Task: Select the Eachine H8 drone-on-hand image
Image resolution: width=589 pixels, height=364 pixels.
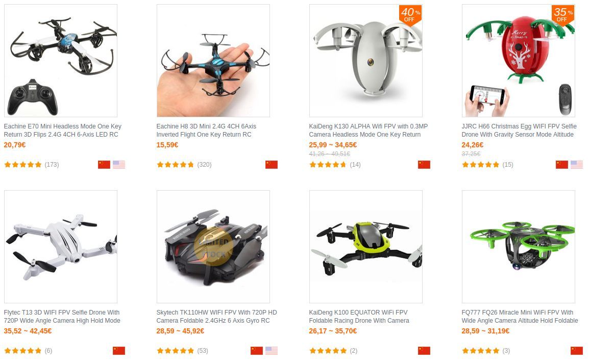Action: click(x=213, y=61)
